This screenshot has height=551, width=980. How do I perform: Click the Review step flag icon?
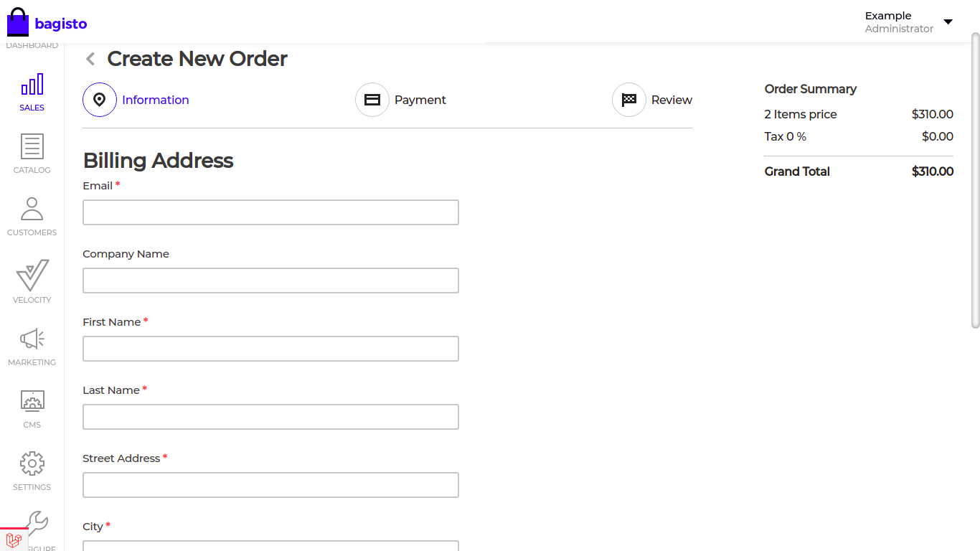629,100
